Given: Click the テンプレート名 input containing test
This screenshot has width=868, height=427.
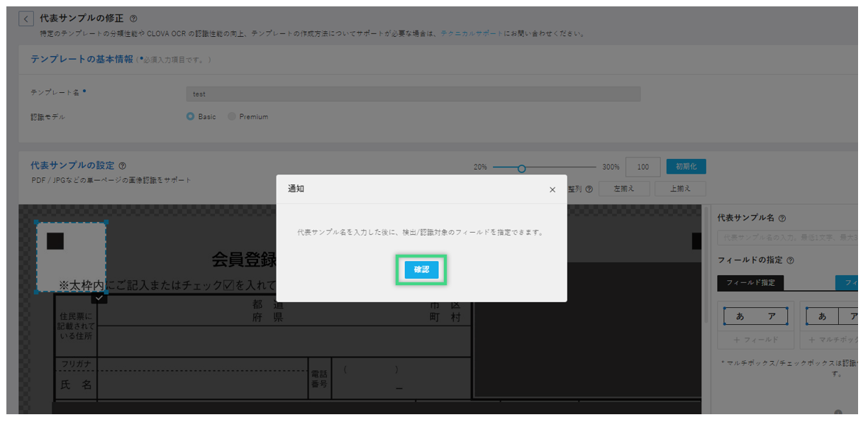Looking at the screenshot, I should pyautogui.click(x=413, y=94).
